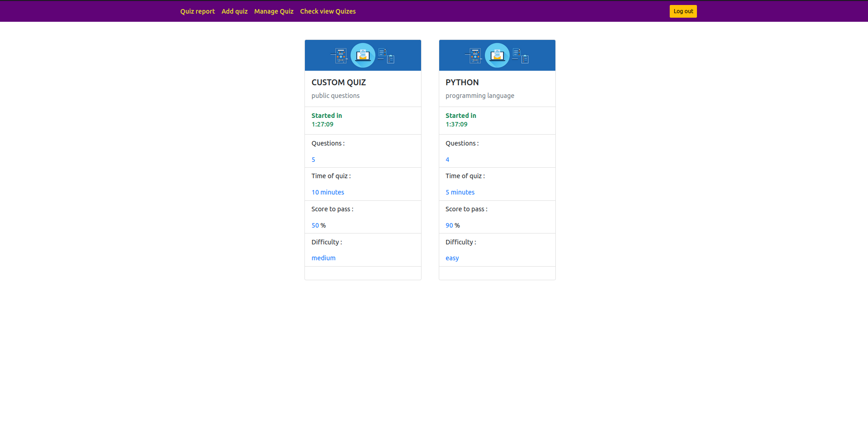868x438 pixels.
Task: Click the medium difficulty label on CUSTOM QUIZ
Action: click(x=323, y=258)
